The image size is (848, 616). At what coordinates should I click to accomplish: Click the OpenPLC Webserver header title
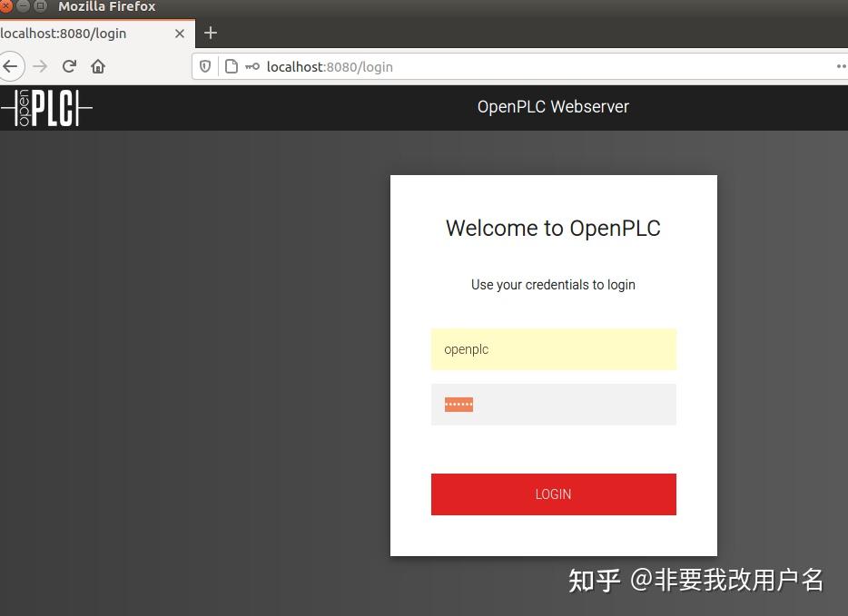(553, 106)
